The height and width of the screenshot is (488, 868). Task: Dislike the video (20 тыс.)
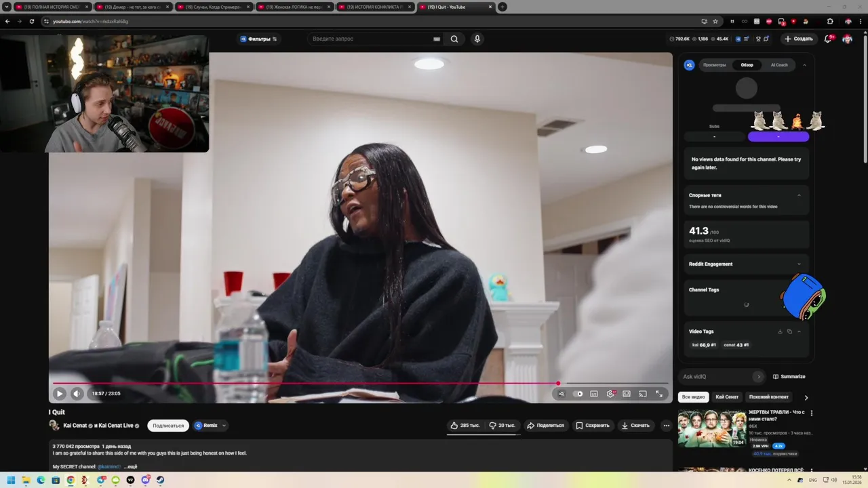[502, 426]
